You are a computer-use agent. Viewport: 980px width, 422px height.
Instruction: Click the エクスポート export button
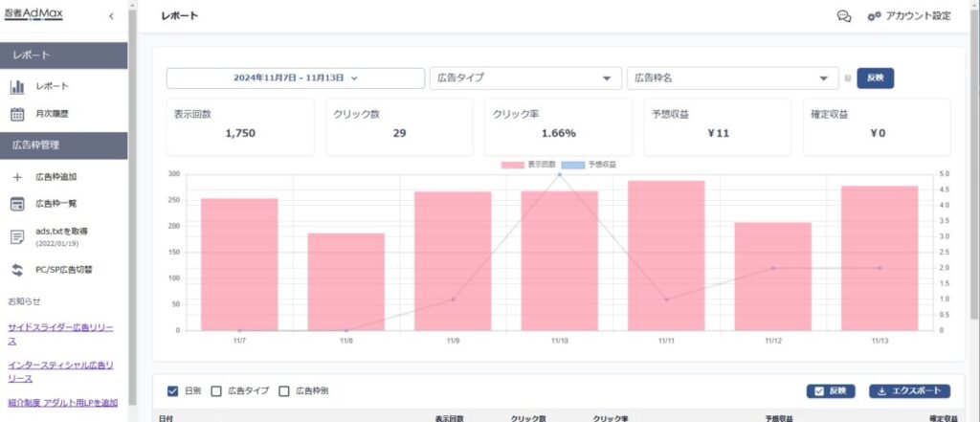click(x=909, y=390)
